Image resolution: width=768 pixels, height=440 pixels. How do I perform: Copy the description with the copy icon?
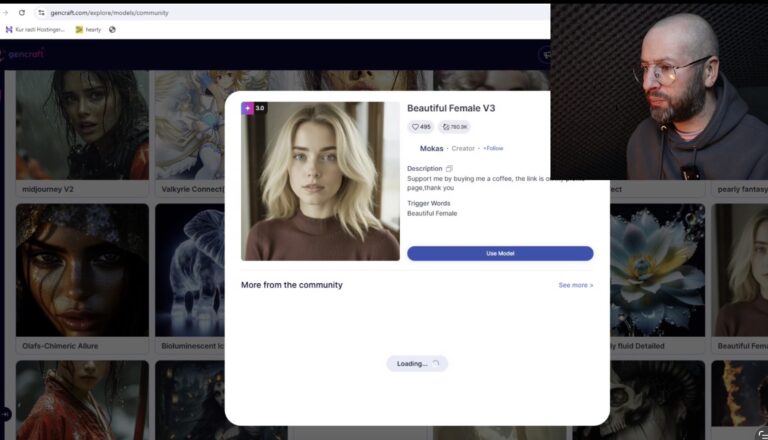(449, 168)
